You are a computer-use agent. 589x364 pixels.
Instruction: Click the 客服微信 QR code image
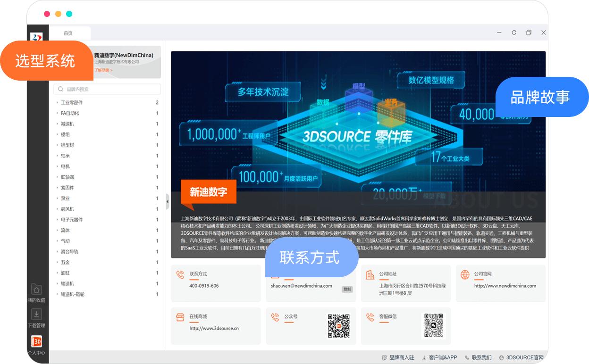coord(434,326)
